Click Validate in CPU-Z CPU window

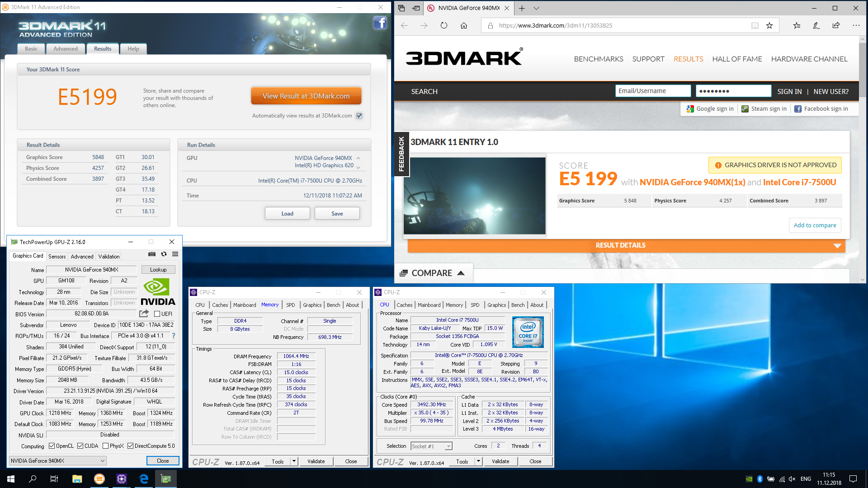click(500, 461)
